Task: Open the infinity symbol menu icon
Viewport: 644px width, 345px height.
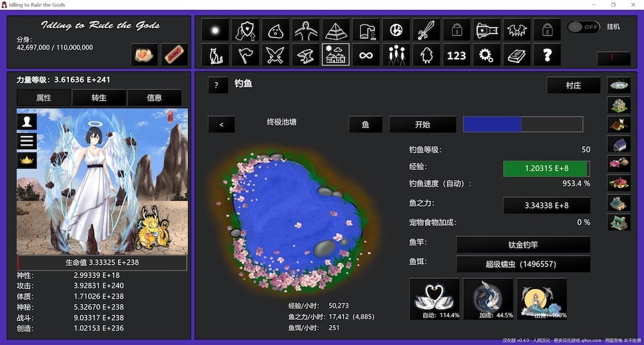Action: click(x=366, y=55)
